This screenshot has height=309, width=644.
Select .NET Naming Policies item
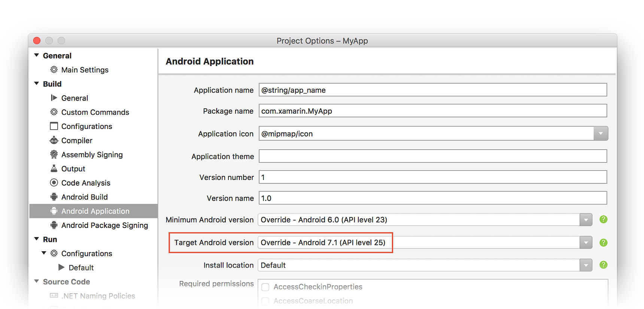point(98,296)
